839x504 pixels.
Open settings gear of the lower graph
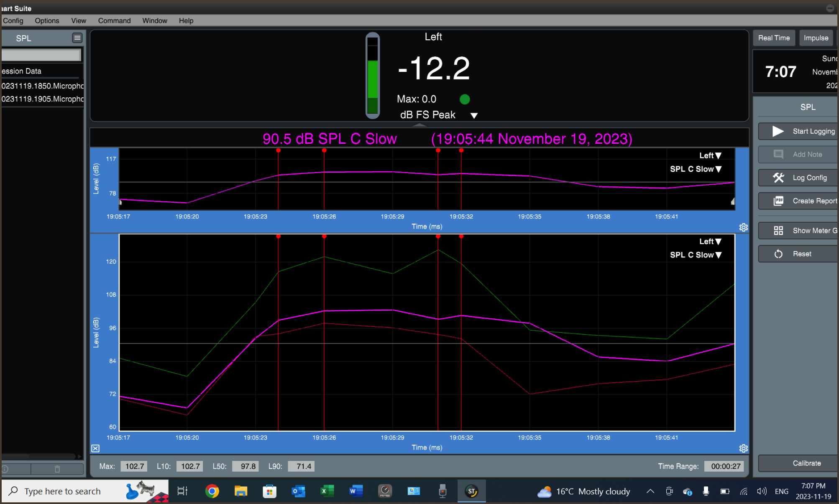[743, 448]
